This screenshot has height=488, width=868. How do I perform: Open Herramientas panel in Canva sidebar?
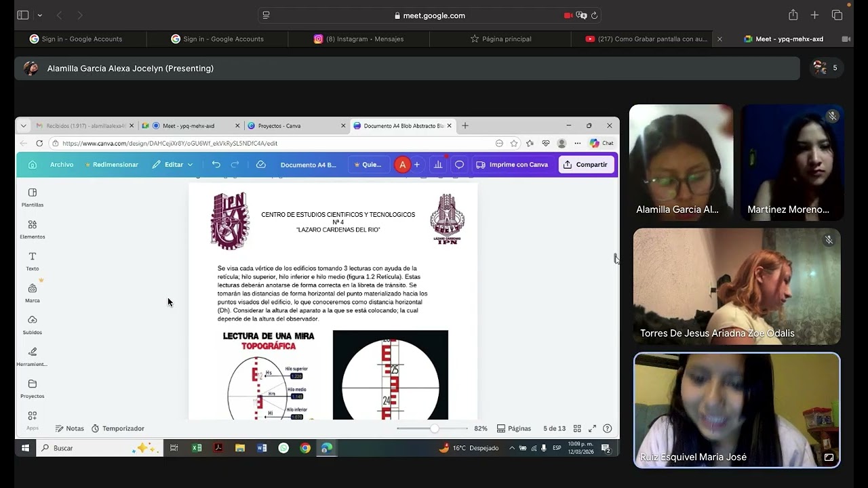[x=32, y=357]
